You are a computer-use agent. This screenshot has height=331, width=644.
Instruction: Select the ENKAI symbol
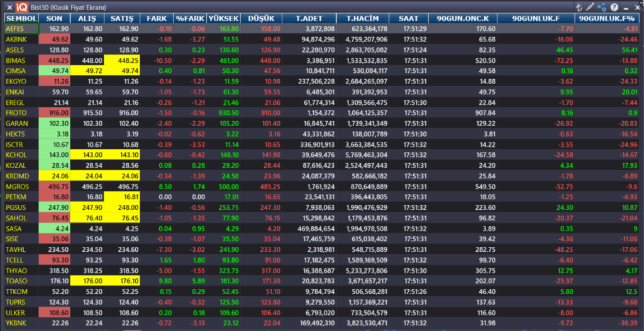tap(15, 92)
